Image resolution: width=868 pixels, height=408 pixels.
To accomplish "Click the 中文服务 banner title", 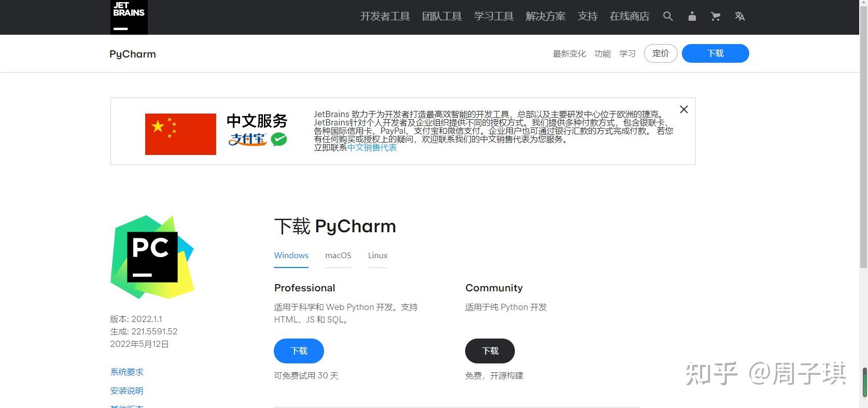I will pyautogui.click(x=257, y=121).
